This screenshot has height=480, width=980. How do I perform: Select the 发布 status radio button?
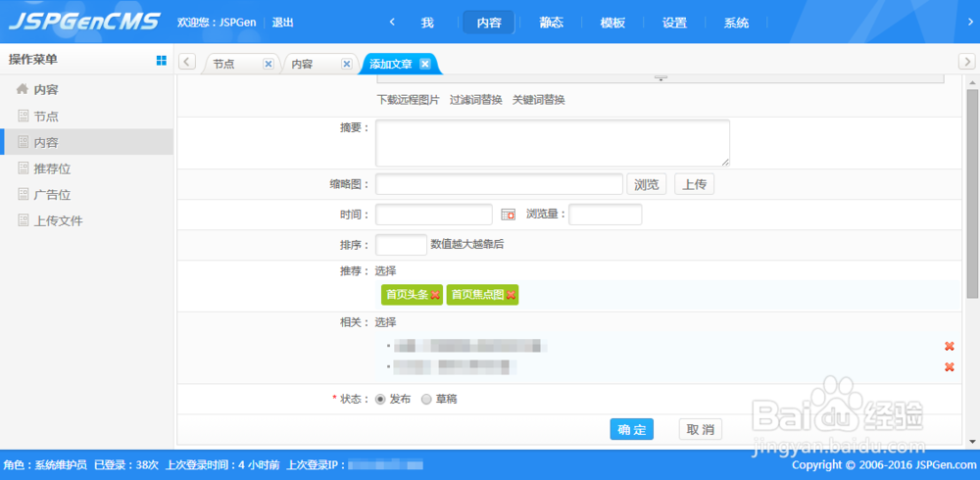[x=379, y=400]
